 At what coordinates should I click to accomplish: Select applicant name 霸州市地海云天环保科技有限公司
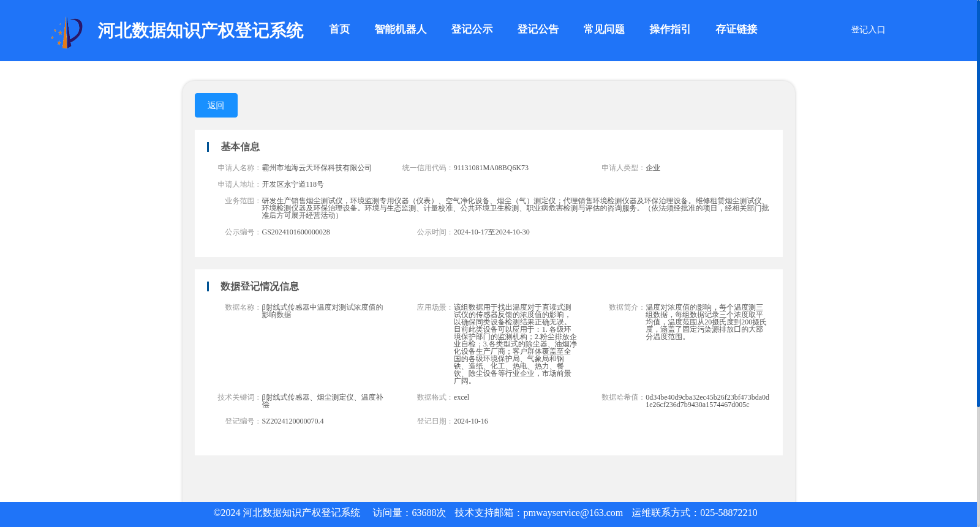coord(317,168)
